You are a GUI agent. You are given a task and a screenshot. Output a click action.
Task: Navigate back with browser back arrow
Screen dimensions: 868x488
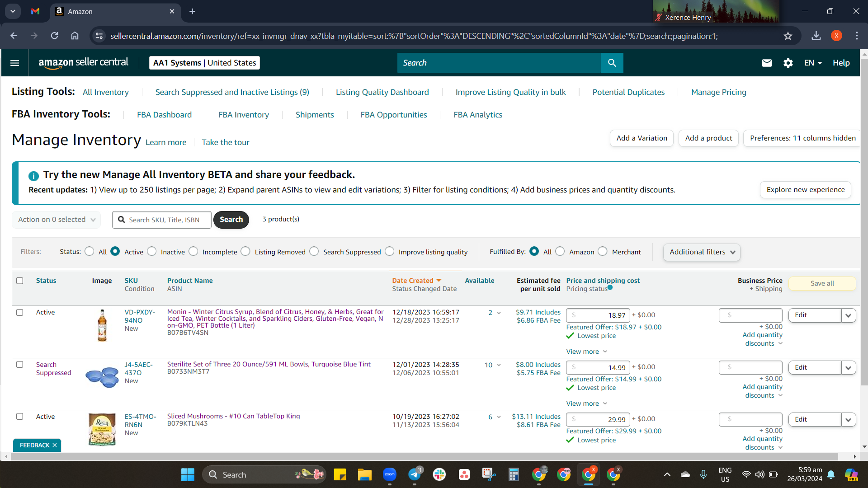(x=14, y=36)
